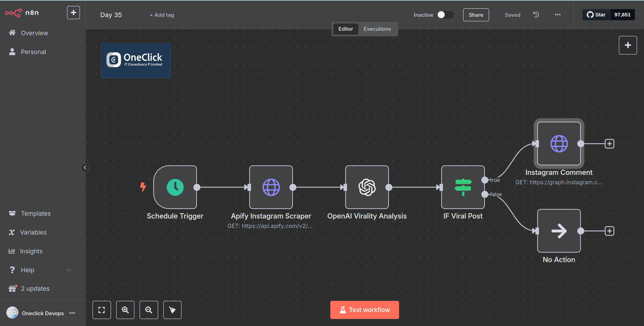Open the Overview page
The width and height of the screenshot is (644, 326).
[x=34, y=33]
